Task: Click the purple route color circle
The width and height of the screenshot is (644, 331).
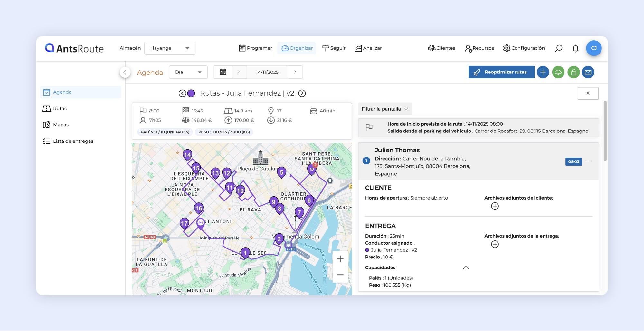Action: (x=191, y=93)
